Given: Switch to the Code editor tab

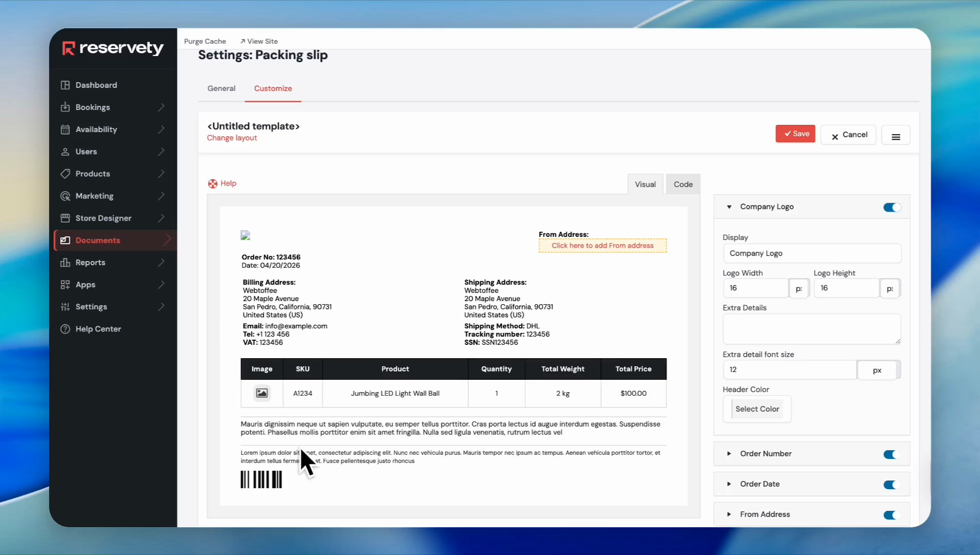Looking at the screenshot, I should click(x=683, y=184).
